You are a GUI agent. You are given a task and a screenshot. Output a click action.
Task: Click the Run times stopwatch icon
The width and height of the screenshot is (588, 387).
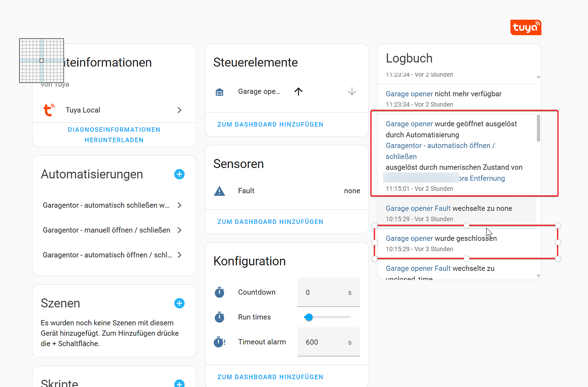(219, 317)
